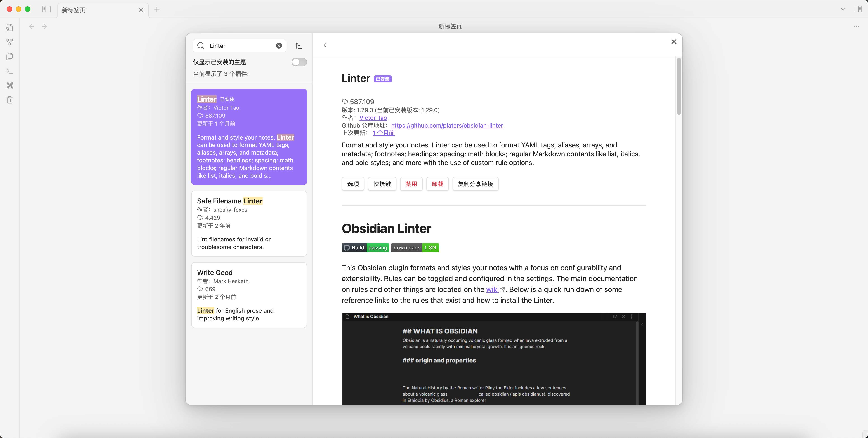
Task: Open tab list dropdown chevron
Action: 843,9
